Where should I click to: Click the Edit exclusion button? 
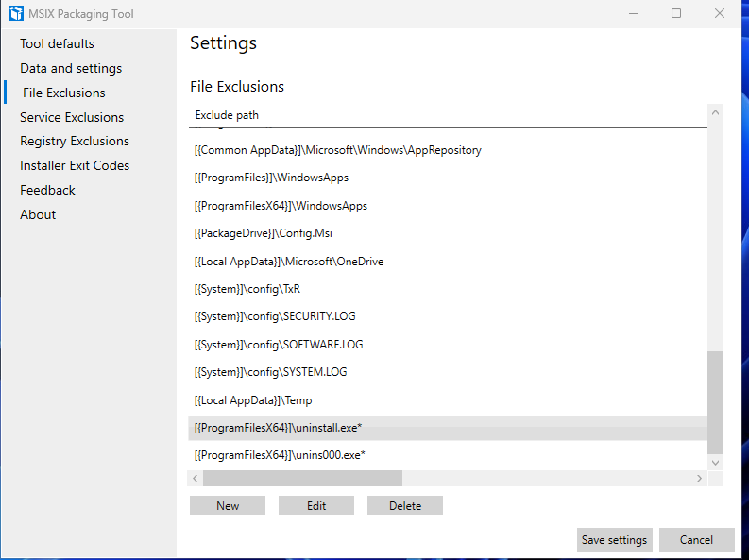pos(316,505)
